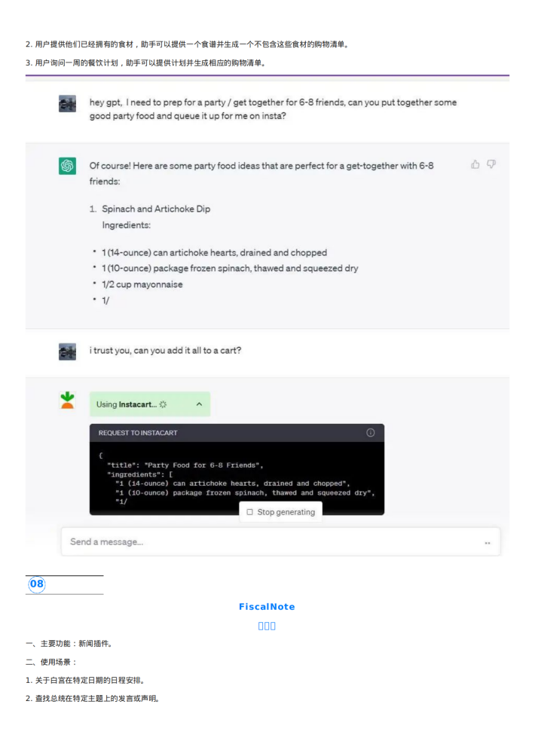This screenshot has width=535, height=756.
Task: Click the first user avatar image
Action: tap(68, 104)
